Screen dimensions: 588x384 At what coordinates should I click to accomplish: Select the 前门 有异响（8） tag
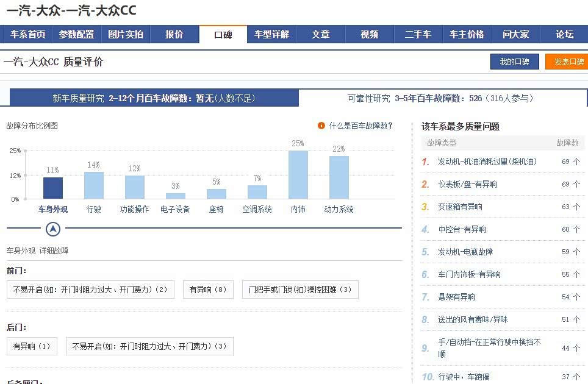point(208,290)
